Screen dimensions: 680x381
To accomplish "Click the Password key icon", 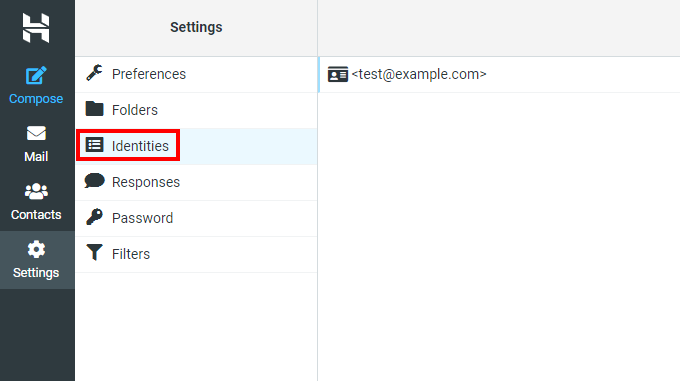I will (x=94, y=217).
